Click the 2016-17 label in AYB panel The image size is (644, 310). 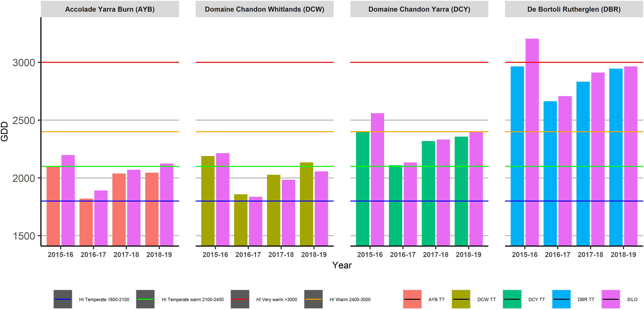93,255
